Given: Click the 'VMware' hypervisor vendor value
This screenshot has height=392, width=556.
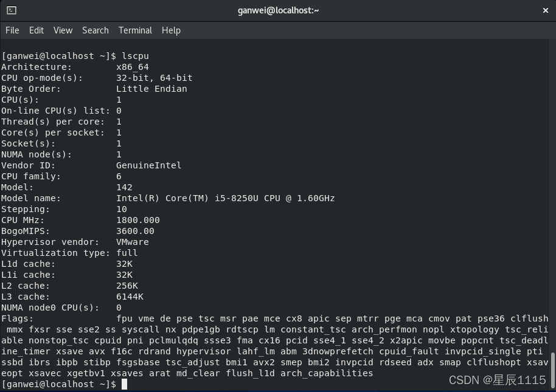Looking at the screenshot, I should 132,242.
